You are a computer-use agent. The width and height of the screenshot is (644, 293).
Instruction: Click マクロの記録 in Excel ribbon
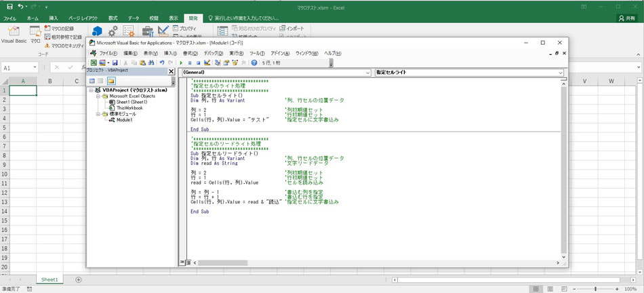point(59,28)
